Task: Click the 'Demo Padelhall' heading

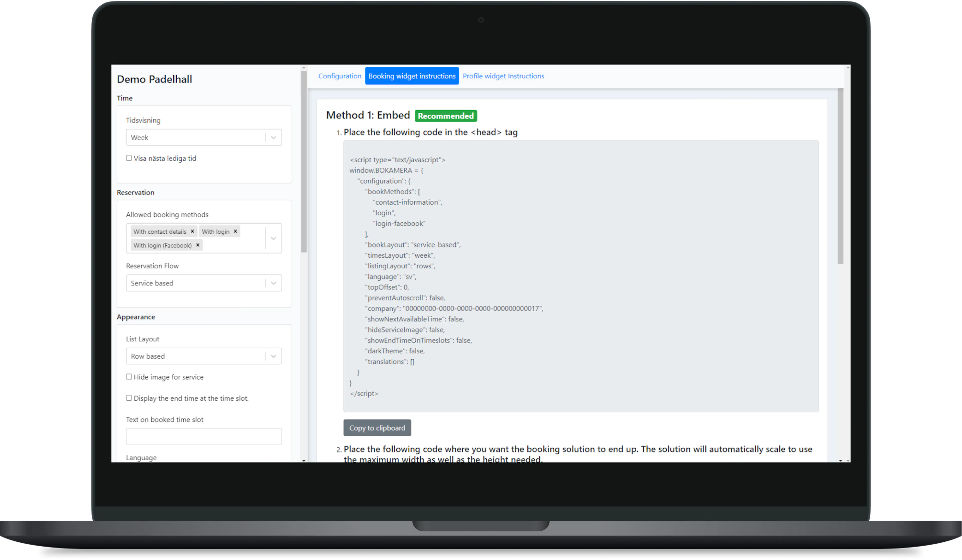Action: tap(154, 79)
